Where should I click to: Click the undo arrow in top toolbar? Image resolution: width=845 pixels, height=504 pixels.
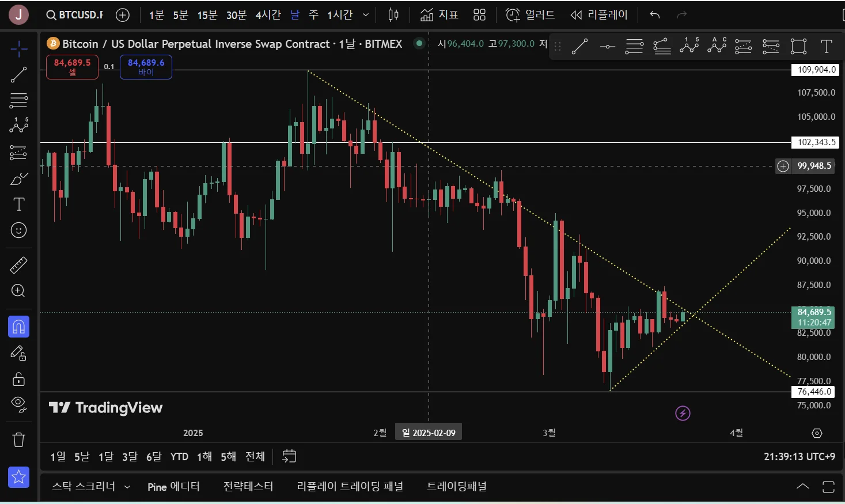click(654, 15)
